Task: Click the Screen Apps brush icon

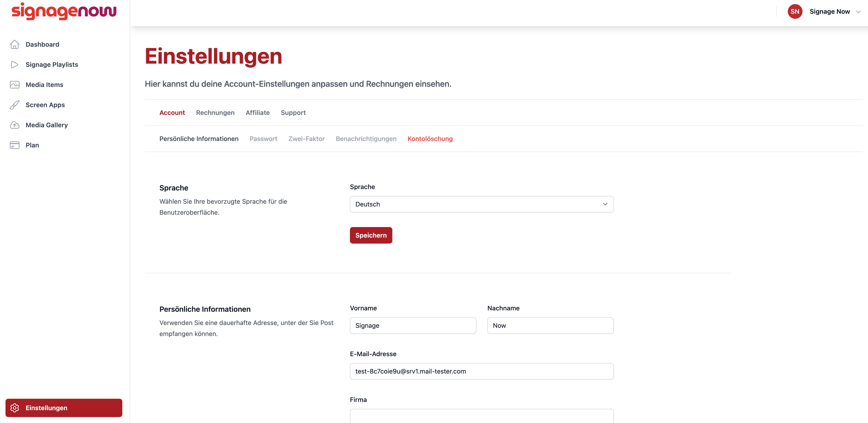Action: [x=14, y=105]
